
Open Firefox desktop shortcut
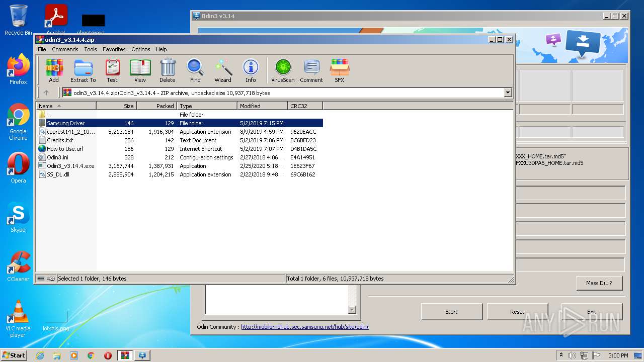(18, 69)
